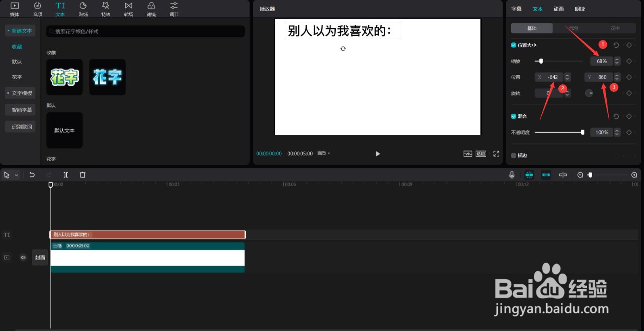Select the 默认文本 default text thumbnail
Image resolution: width=644 pixels, height=331 pixels.
[x=64, y=130]
